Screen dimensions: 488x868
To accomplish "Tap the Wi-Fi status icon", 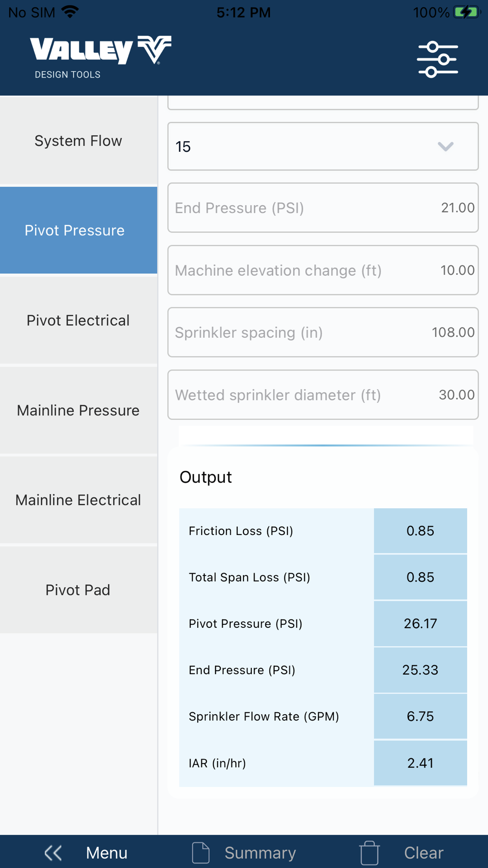I will pyautogui.click(x=71, y=12).
